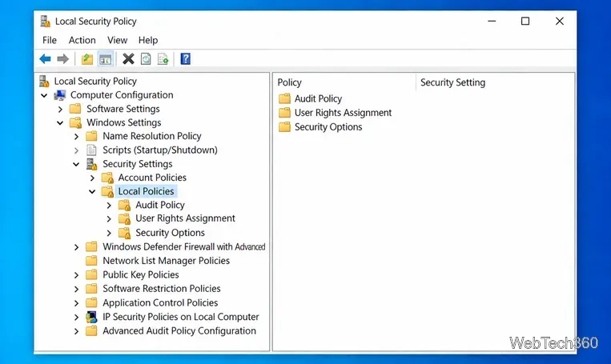Click the Refresh toolbar icon
The width and height of the screenshot is (611, 364).
click(146, 59)
